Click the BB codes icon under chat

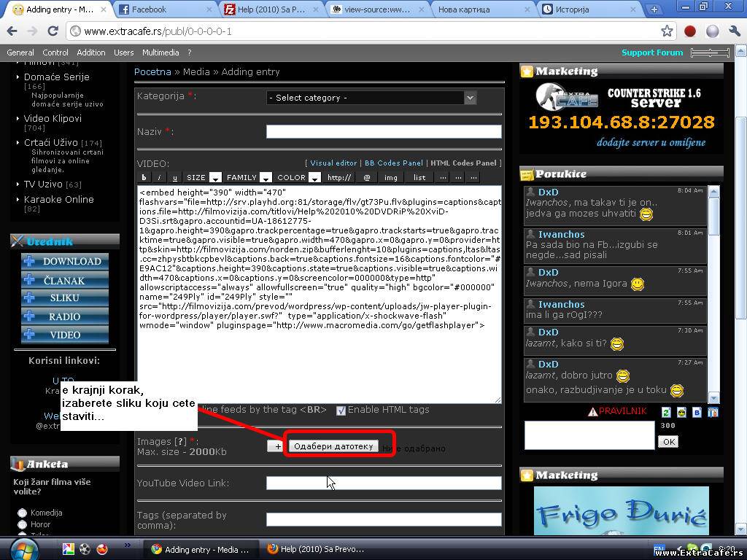[x=697, y=413]
